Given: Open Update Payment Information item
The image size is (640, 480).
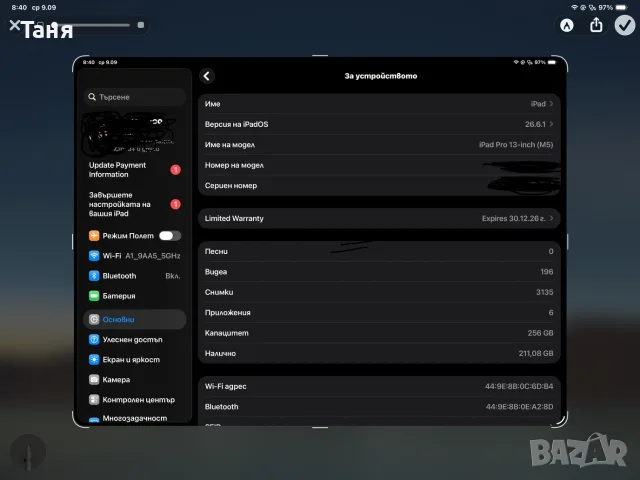Looking at the screenshot, I should 135,170.
